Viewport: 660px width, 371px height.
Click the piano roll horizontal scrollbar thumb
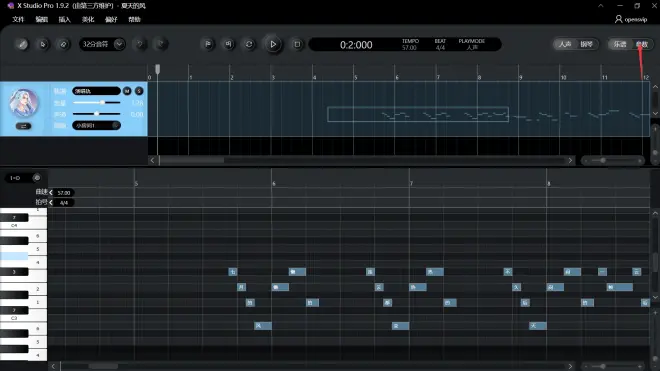coord(103,366)
